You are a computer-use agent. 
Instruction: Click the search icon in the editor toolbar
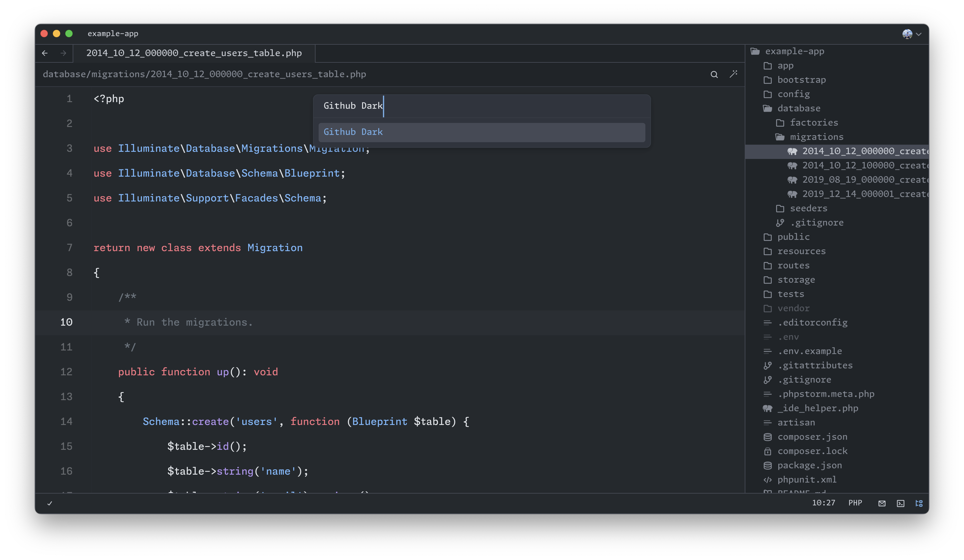(714, 75)
